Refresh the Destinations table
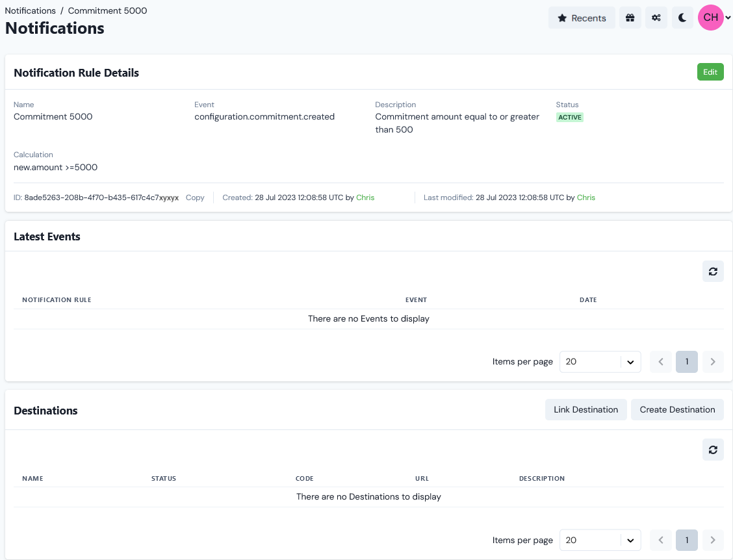The width and height of the screenshot is (733, 560). coord(713,450)
